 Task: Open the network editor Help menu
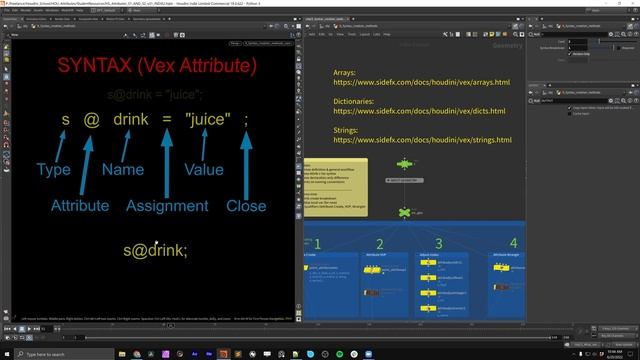pyautogui.click(x=387, y=35)
